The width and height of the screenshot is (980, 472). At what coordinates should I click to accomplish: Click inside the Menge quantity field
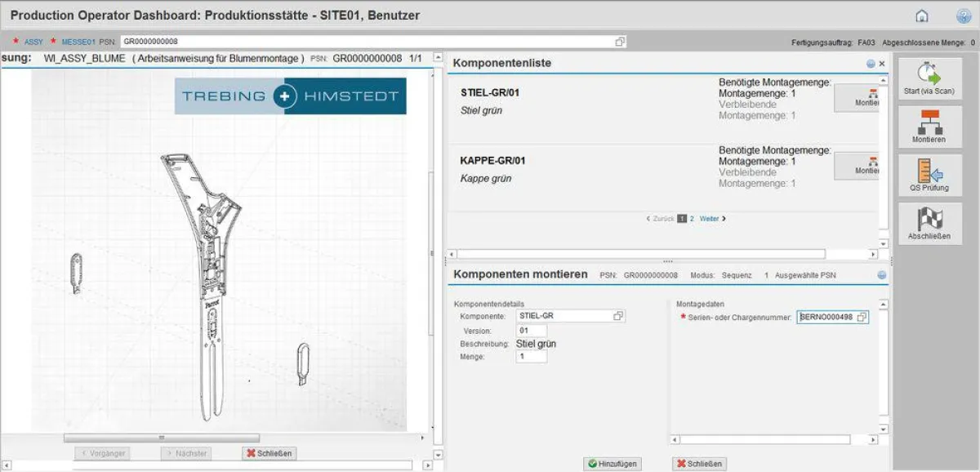529,356
